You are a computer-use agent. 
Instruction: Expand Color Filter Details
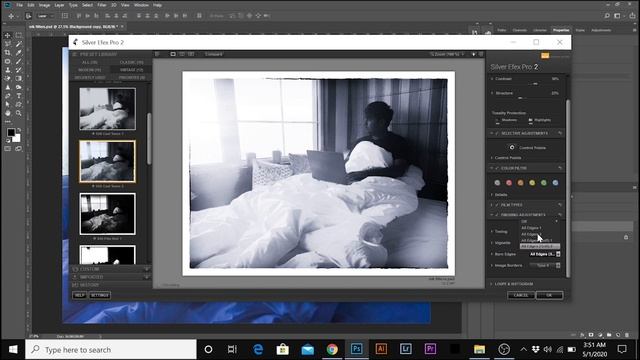coord(492,195)
